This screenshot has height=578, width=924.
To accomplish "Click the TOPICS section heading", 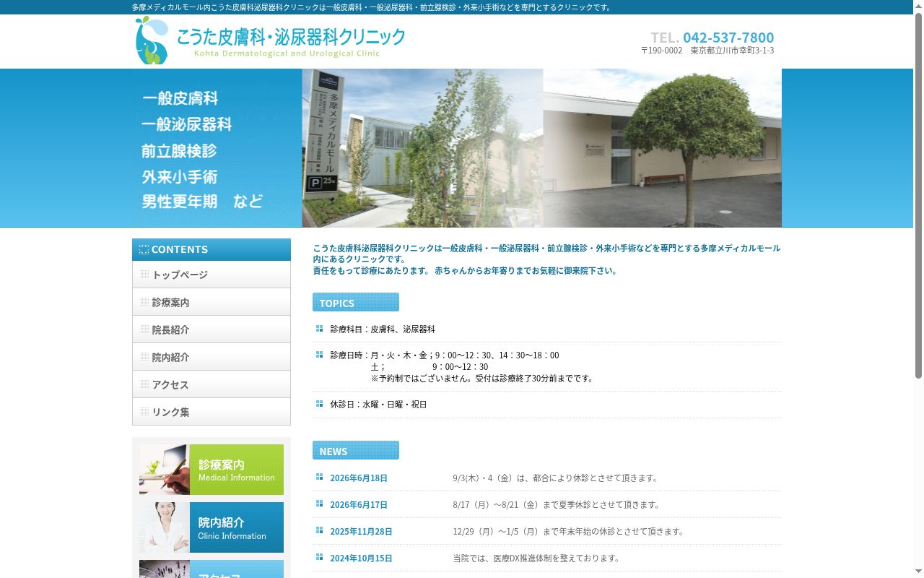I will coord(356,302).
